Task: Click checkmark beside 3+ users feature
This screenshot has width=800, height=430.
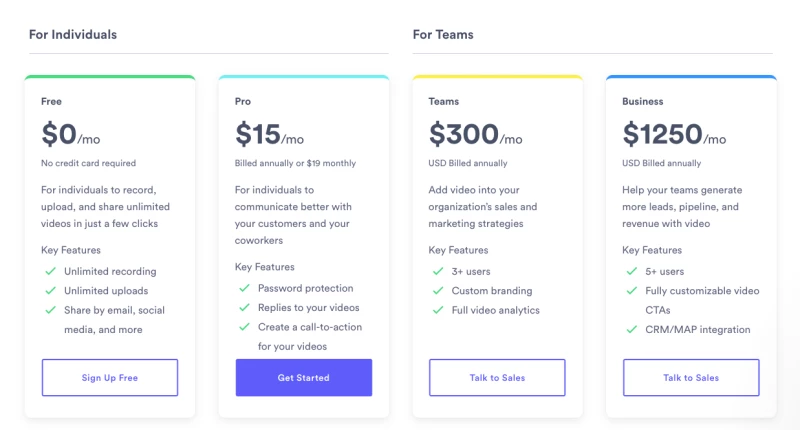Action: (x=438, y=272)
